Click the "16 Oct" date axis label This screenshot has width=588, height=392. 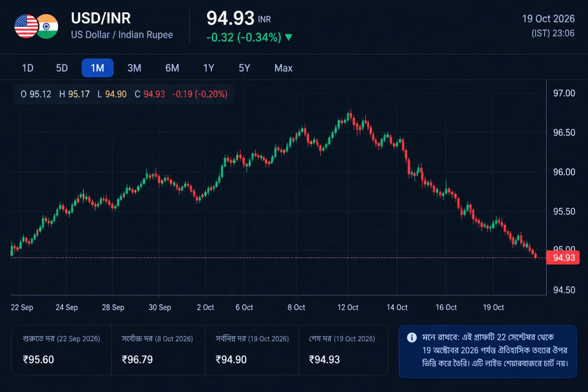(x=446, y=307)
